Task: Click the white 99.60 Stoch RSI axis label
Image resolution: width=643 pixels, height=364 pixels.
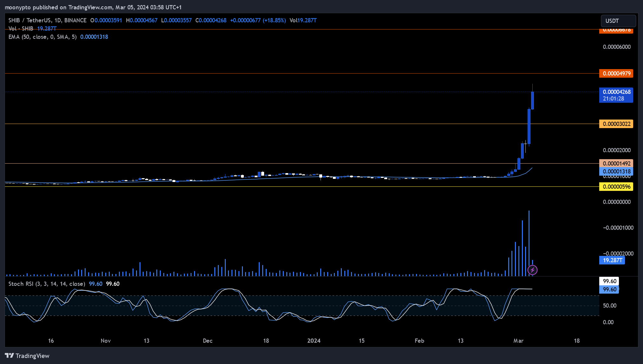Action: click(609, 281)
